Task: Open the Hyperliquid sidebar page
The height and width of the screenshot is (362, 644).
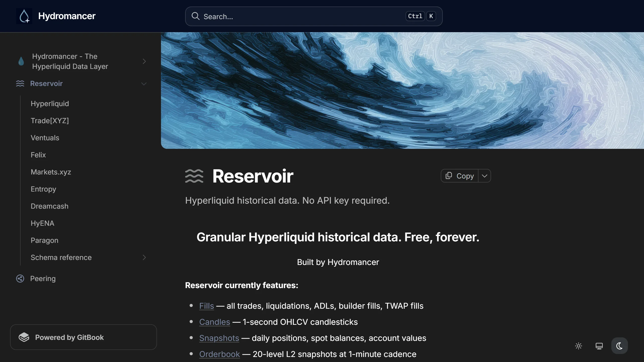Action: point(50,104)
